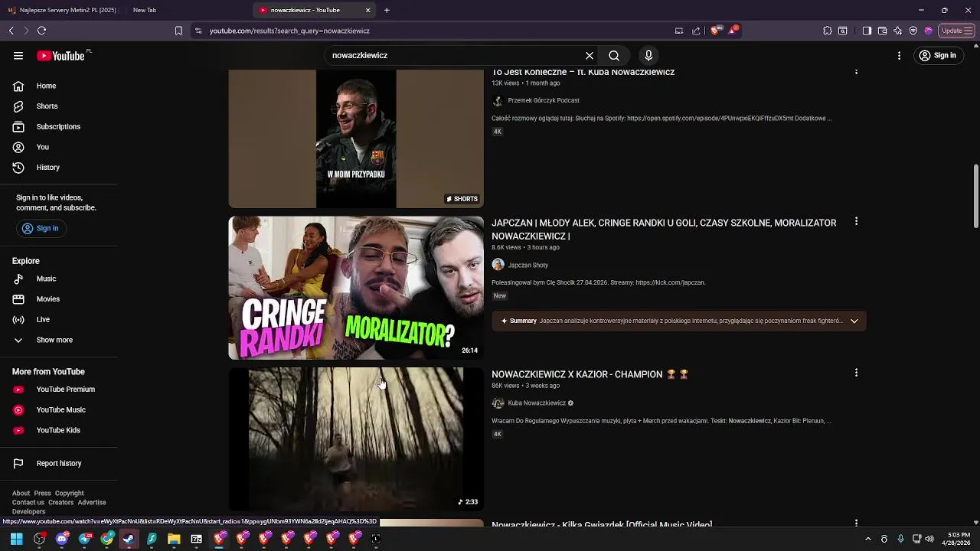Open the Windows Start menu

(16, 539)
